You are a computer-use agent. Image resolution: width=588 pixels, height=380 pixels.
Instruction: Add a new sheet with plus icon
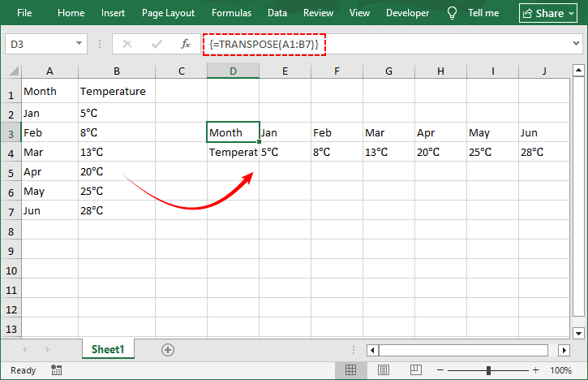click(168, 350)
